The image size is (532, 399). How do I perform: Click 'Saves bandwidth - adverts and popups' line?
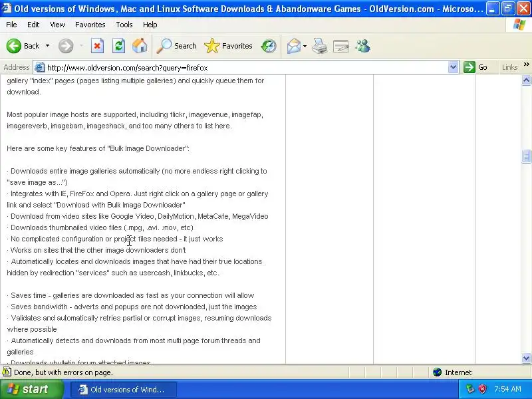(132, 307)
